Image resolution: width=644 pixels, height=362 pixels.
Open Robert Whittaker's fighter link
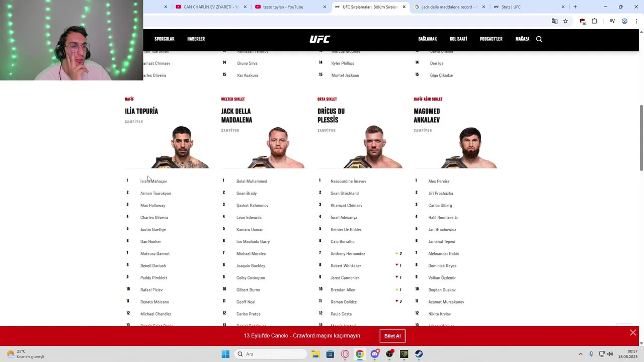[346, 266]
